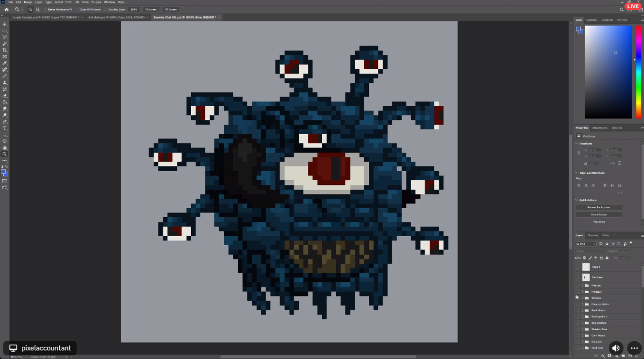
Task: Expand the Medusa layer group
Action: click(x=582, y=285)
